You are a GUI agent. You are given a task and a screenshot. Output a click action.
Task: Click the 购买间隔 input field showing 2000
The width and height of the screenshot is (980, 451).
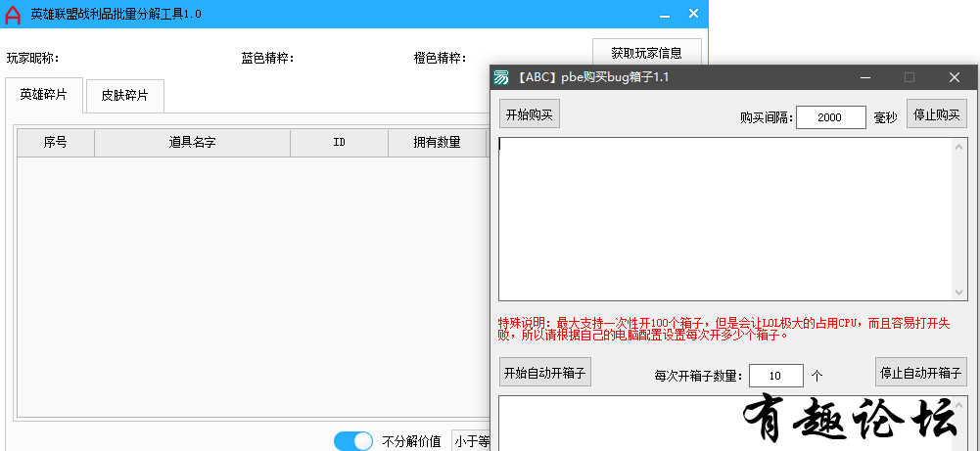(830, 117)
